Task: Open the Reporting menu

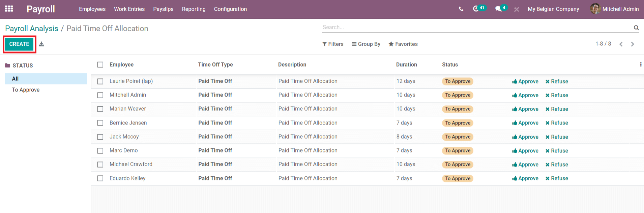Action: pos(194,9)
